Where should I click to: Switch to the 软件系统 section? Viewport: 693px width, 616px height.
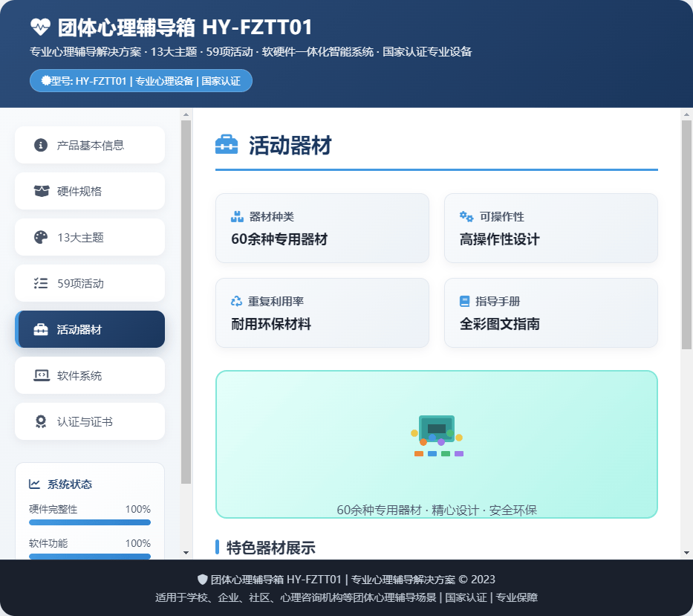(x=90, y=375)
